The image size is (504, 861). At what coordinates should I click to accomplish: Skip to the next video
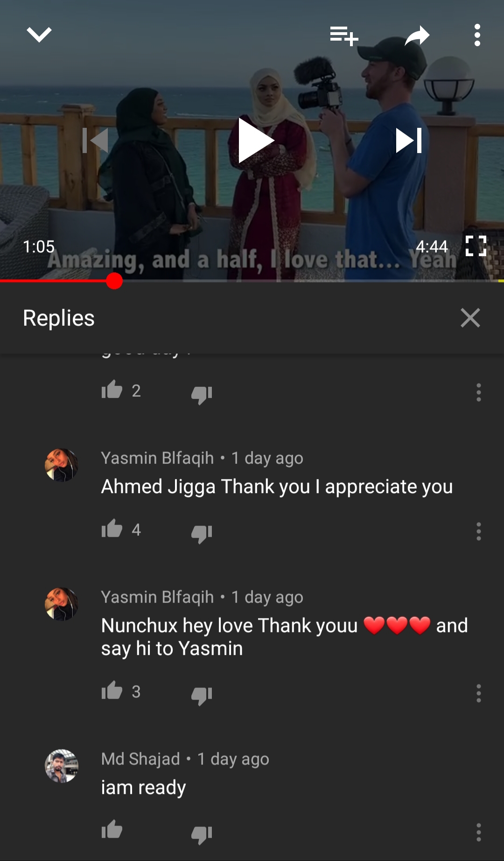(x=409, y=140)
